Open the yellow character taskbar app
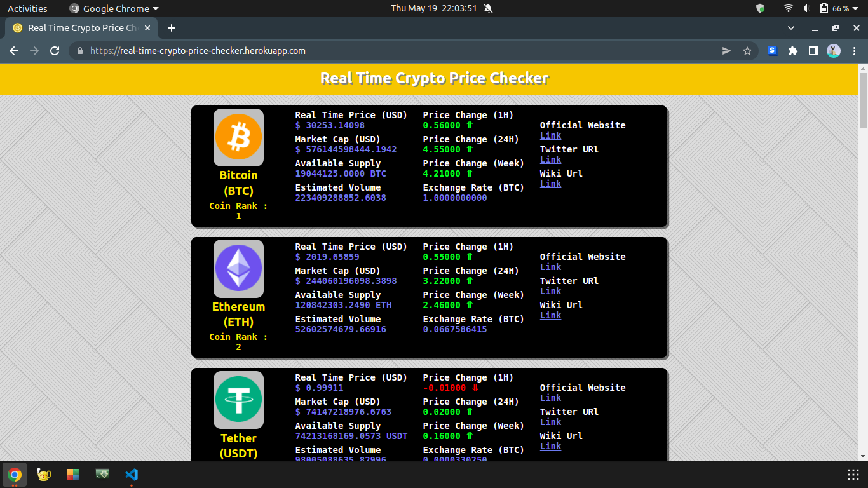 [44, 475]
